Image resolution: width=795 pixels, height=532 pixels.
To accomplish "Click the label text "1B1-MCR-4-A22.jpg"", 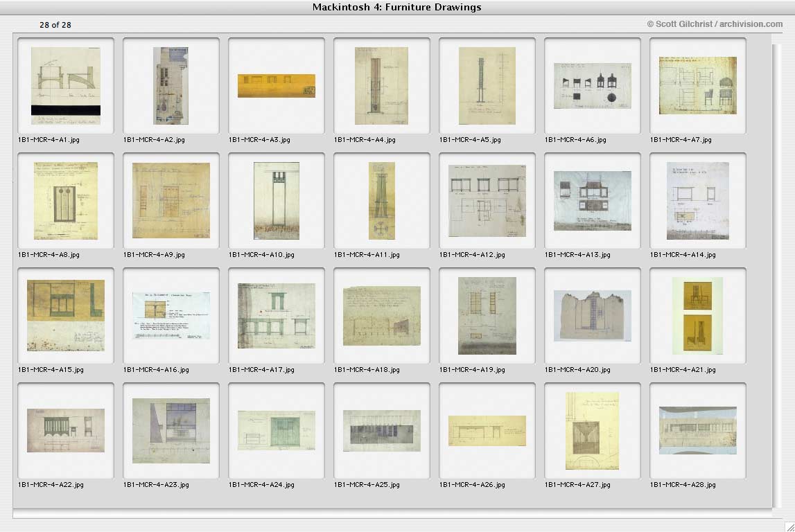I will (51, 485).
